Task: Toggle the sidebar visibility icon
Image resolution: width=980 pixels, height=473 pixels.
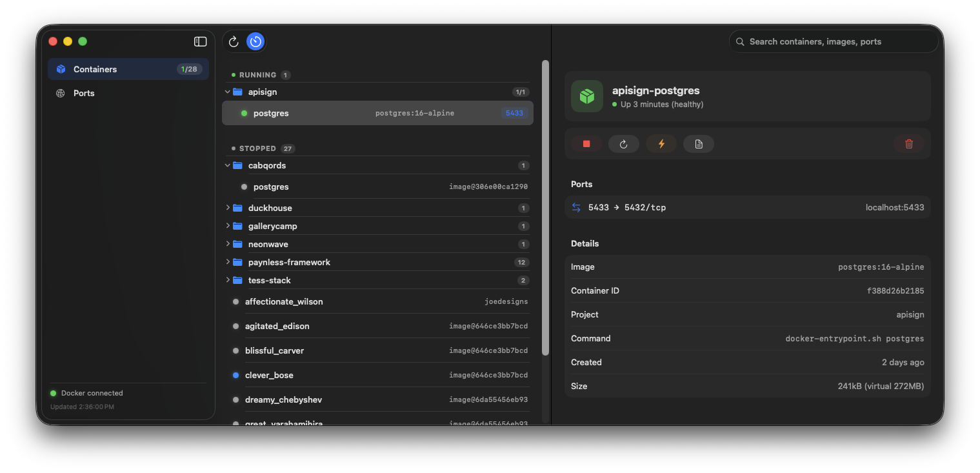Action: pyautogui.click(x=201, y=41)
